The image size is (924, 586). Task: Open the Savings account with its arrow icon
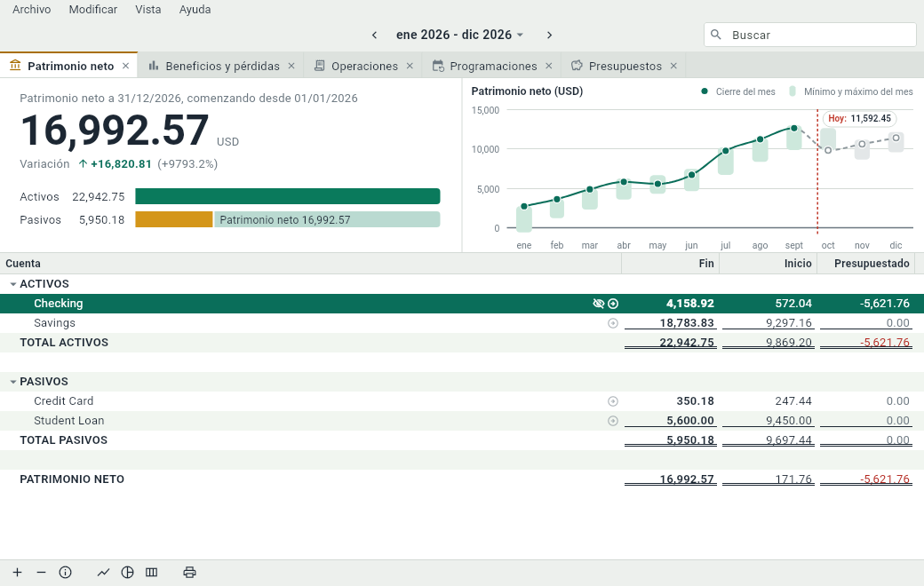pos(613,323)
